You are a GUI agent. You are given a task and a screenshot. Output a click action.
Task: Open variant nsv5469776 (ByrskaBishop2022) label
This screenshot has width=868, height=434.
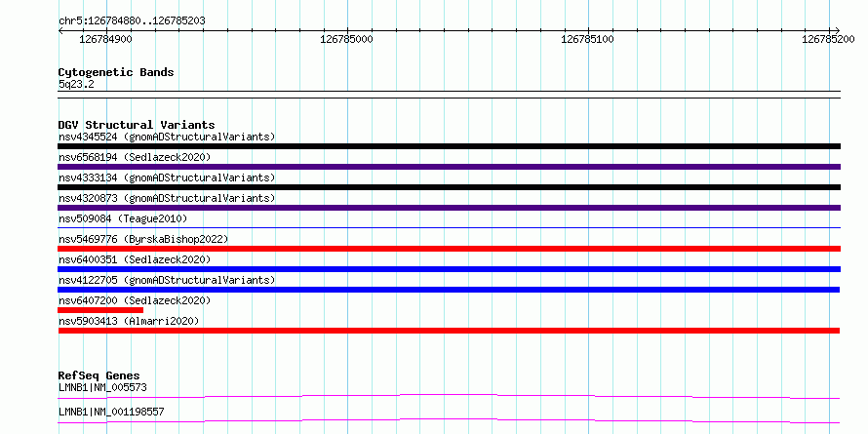point(143,239)
